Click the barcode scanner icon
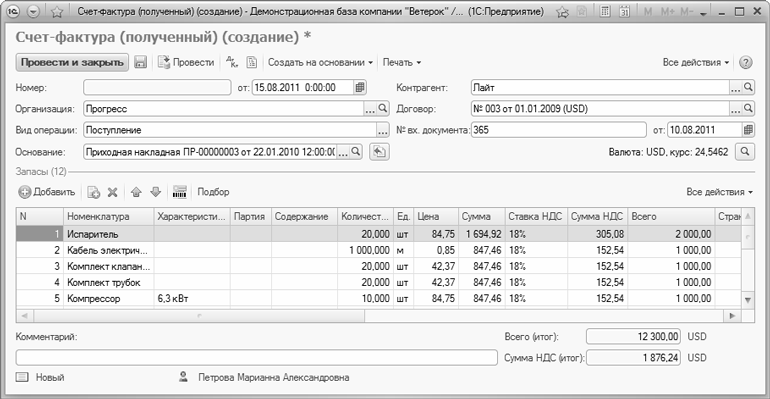Image resolution: width=770 pixels, height=399 pixels. pos(179,192)
